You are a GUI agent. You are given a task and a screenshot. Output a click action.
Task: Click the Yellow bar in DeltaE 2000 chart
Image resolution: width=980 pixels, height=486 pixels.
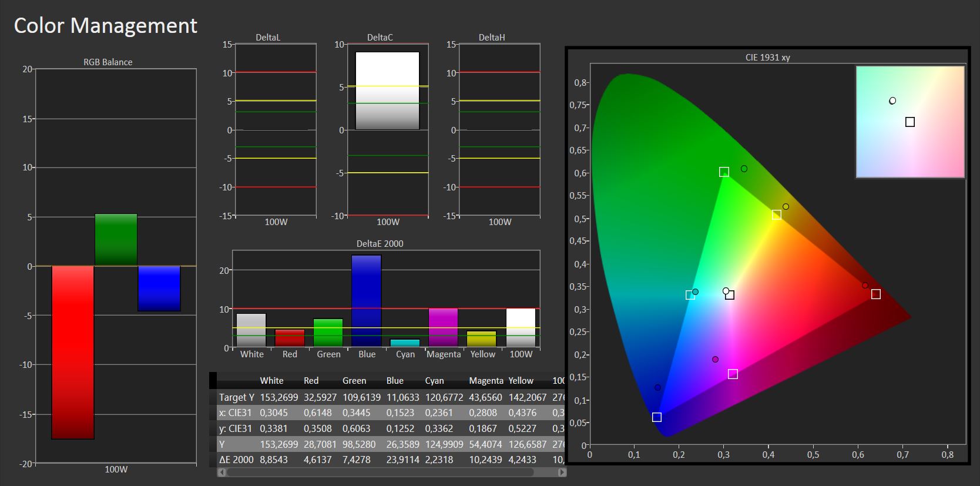pos(482,339)
